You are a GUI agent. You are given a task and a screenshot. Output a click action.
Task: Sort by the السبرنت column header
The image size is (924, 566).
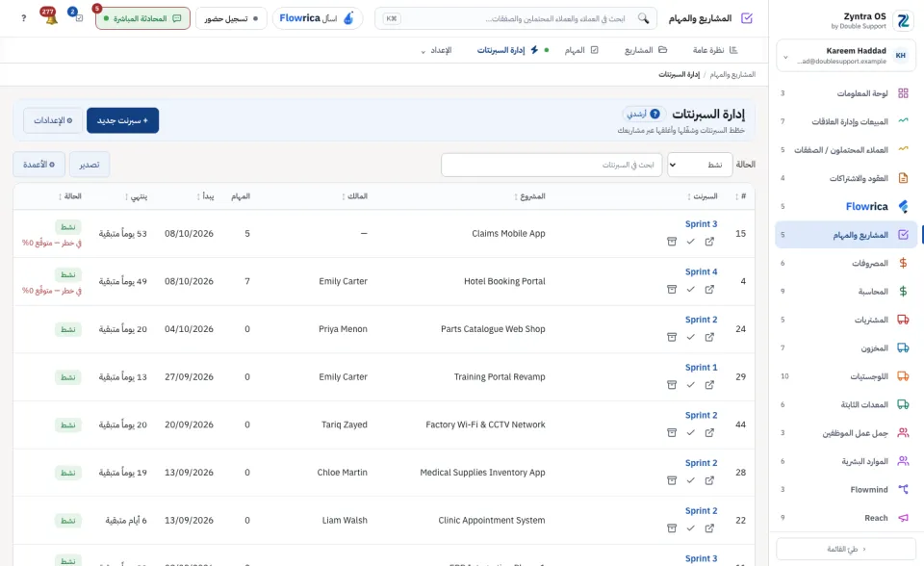[x=703, y=196]
